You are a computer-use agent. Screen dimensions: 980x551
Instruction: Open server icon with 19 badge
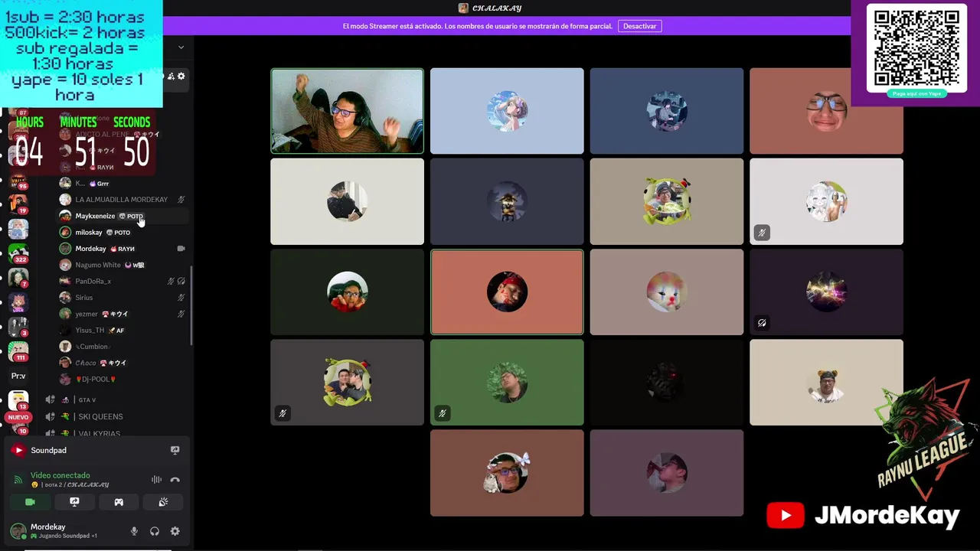18,204
